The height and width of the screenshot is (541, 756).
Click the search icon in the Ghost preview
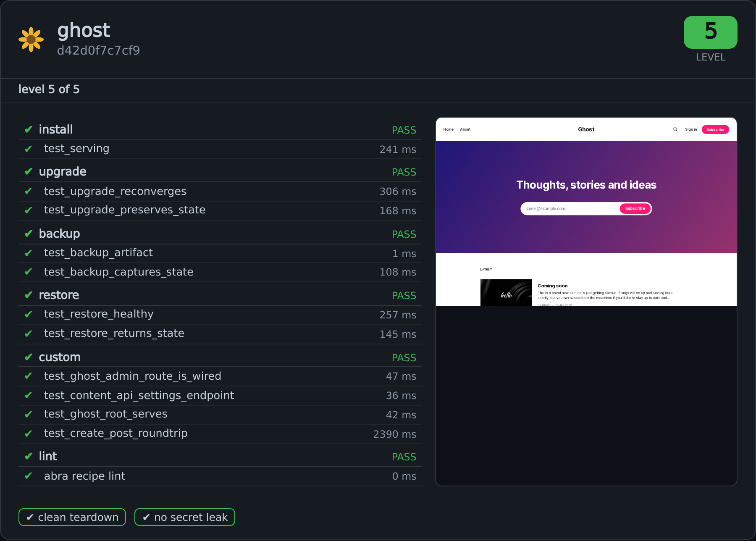(x=675, y=129)
